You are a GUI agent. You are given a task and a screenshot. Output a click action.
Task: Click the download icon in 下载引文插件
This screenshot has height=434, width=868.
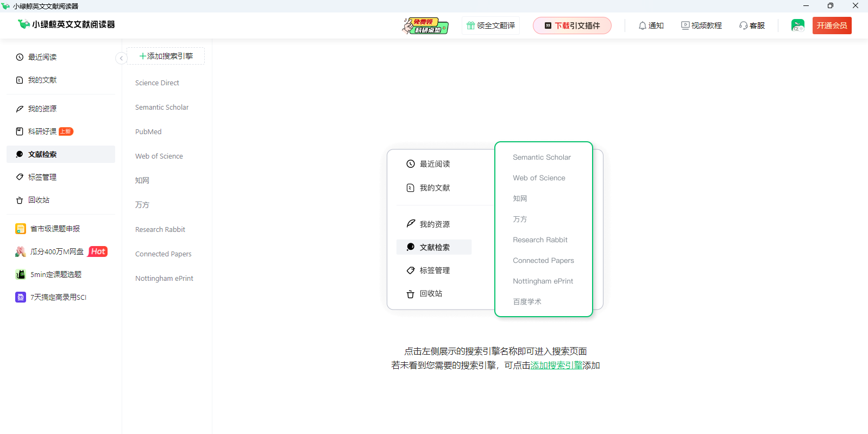click(x=548, y=26)
